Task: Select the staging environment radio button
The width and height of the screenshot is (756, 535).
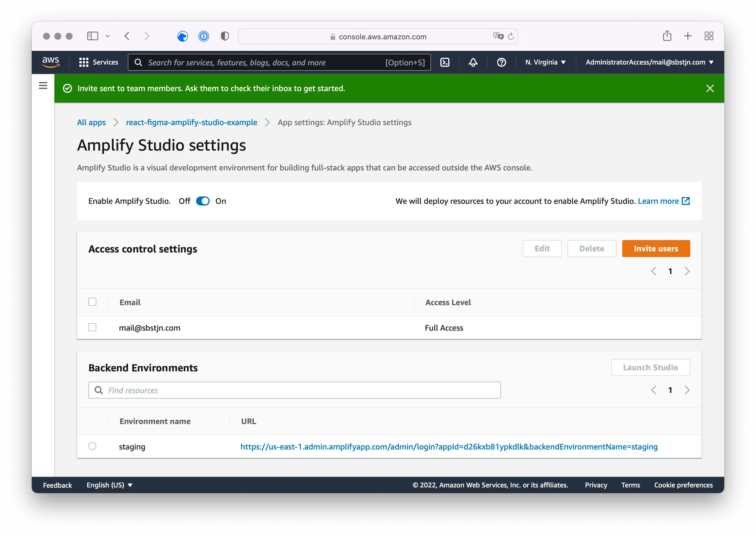Action: coord(93,446)
